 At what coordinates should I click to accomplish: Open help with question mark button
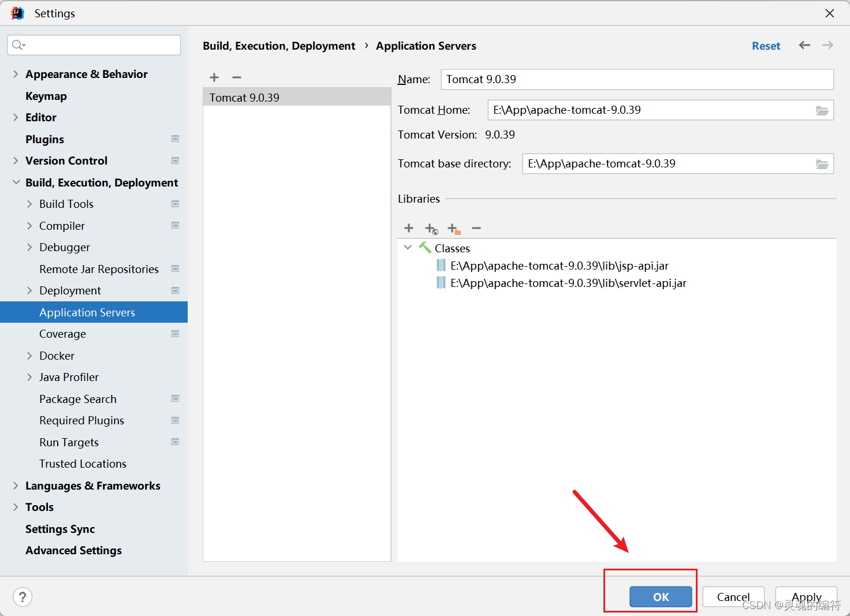pos(23,597)
